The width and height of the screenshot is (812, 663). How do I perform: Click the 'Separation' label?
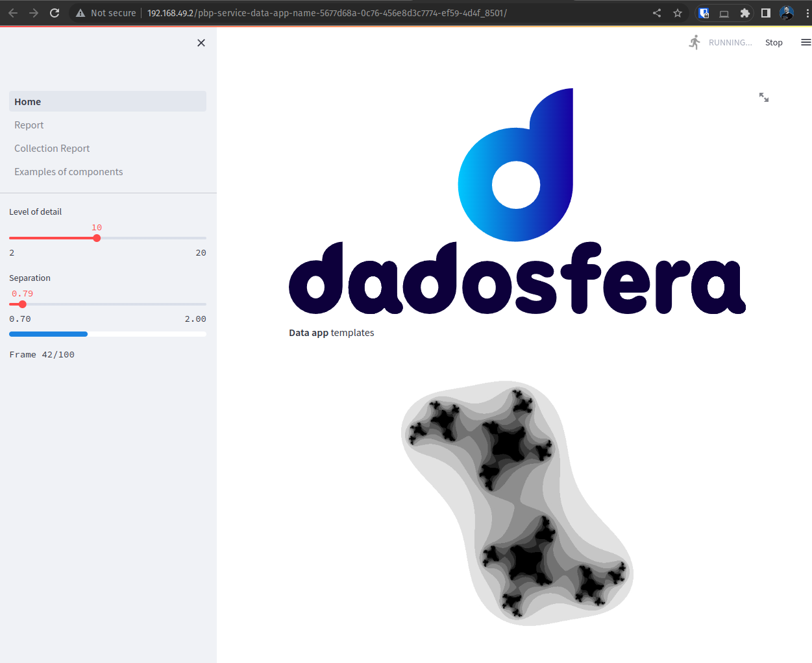click(30, 278)
